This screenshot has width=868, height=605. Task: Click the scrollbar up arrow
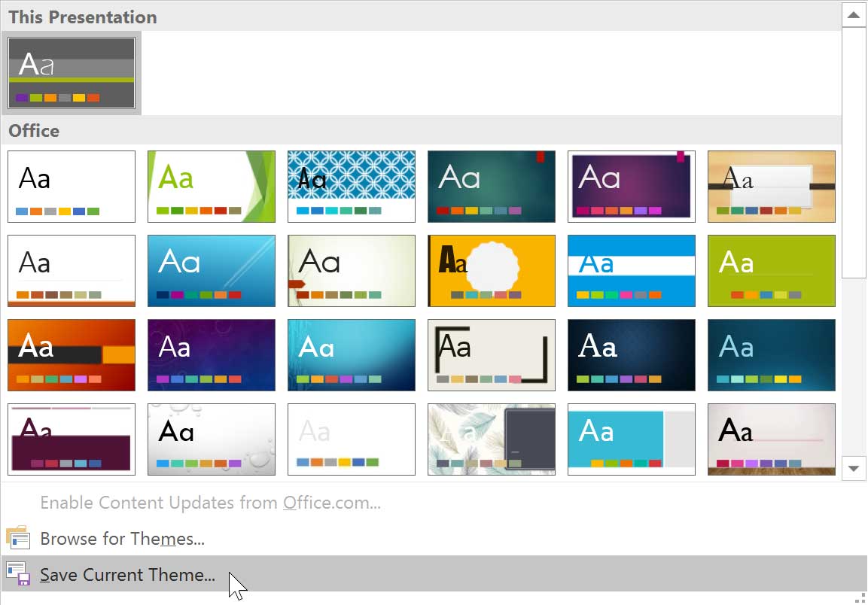coord(854,14)
